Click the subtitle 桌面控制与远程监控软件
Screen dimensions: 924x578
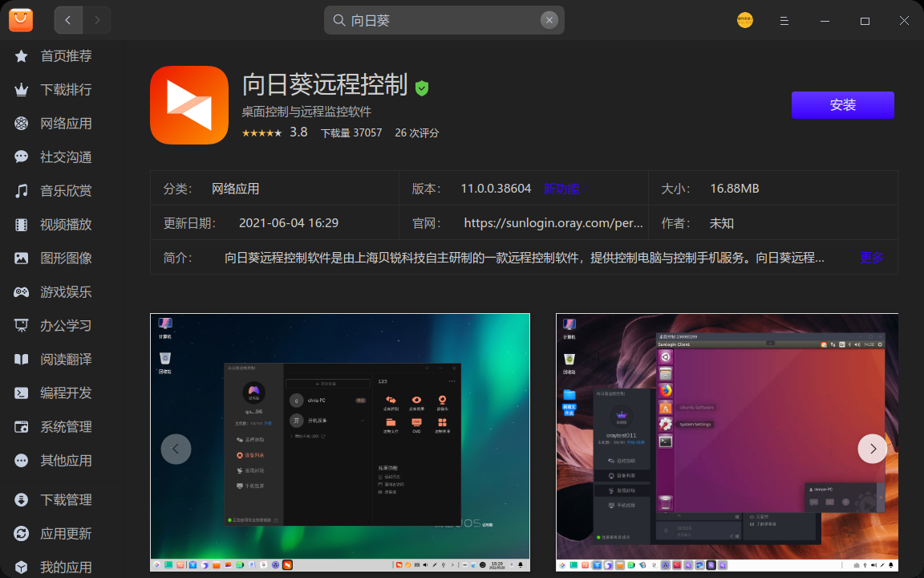point(306,112)
